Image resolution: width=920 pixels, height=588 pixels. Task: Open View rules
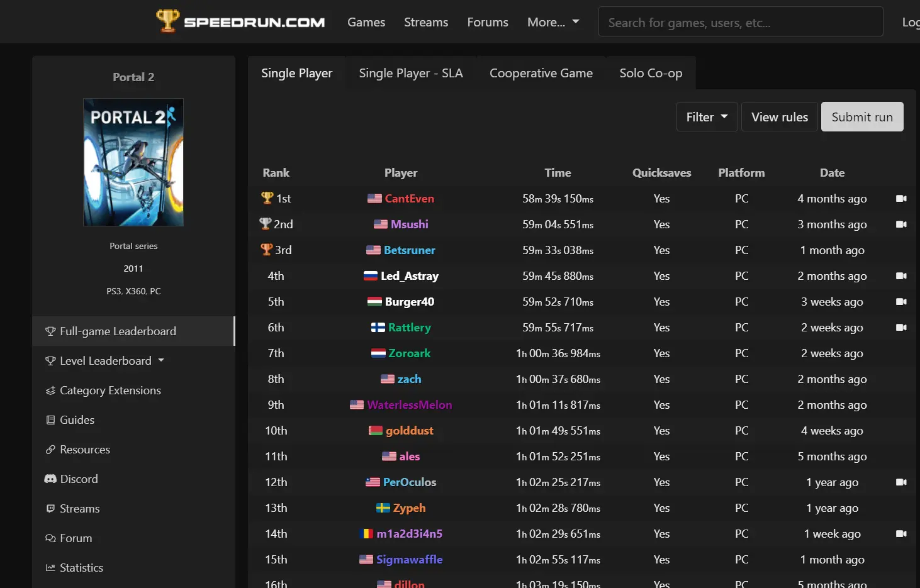(779, 116)
